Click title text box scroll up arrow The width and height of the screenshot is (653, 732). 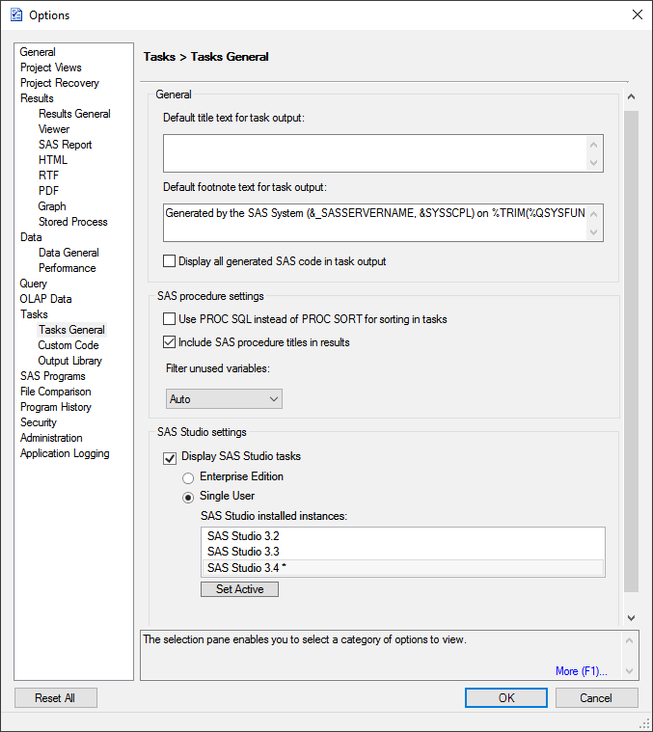594,144
